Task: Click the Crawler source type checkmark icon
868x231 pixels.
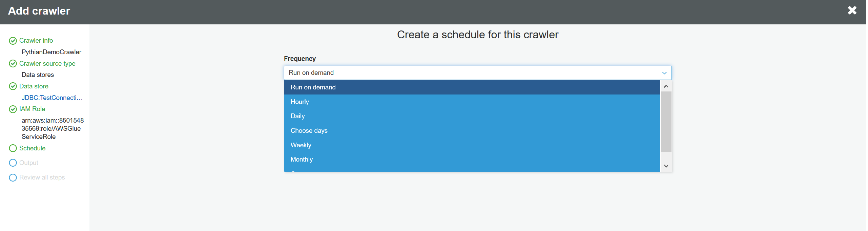Action: pyautogui.click(x=13, y=64)
